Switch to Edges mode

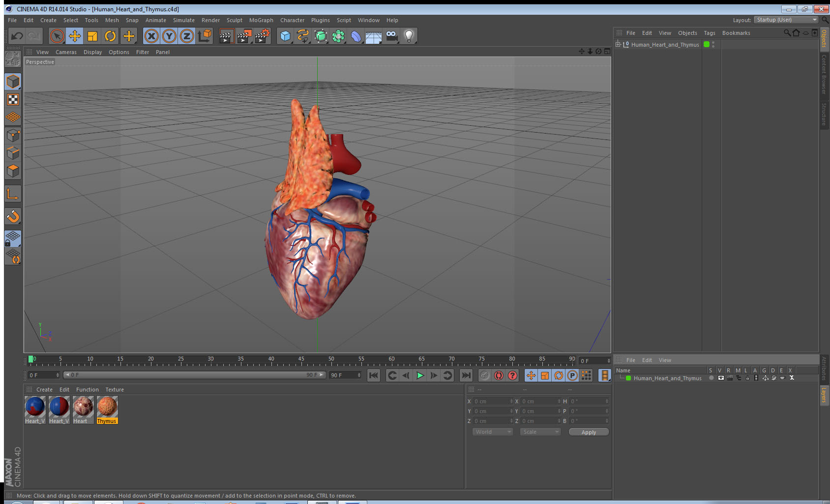click(13, 153)
